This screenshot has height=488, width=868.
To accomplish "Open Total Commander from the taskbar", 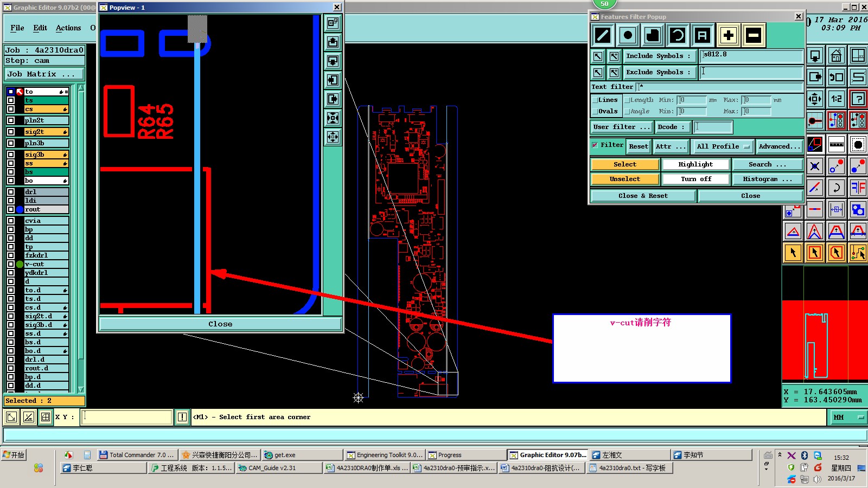I will 137,455.
